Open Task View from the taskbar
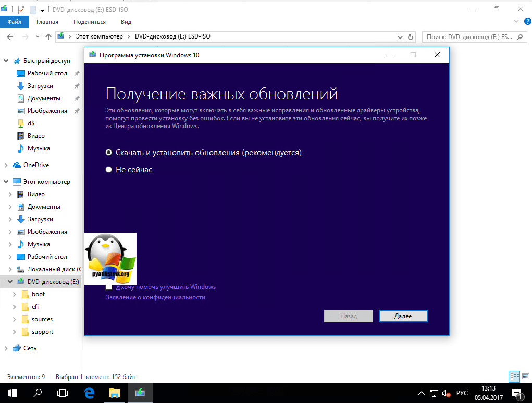The width and height of the screenshot is (532, 403). pos(63,393)
